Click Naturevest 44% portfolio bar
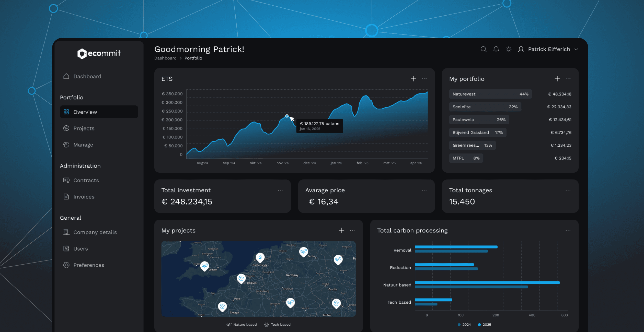The height and width of the screenshot is (332, 644). (x=490, y=94)
